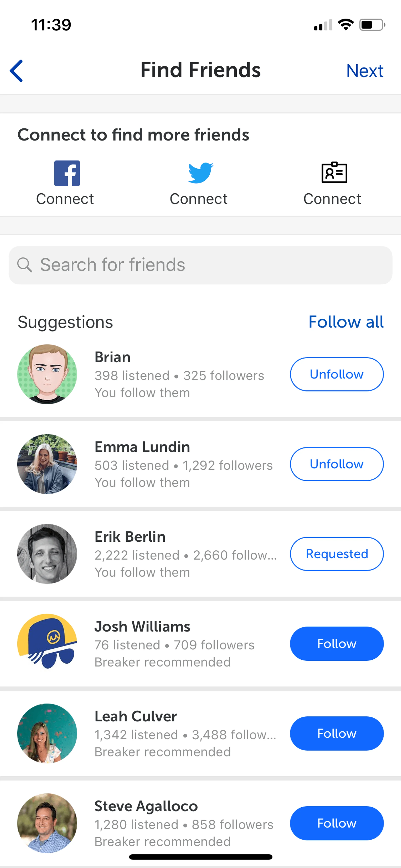
Task: Open Josh Williams' avatar
Action: 47,644
